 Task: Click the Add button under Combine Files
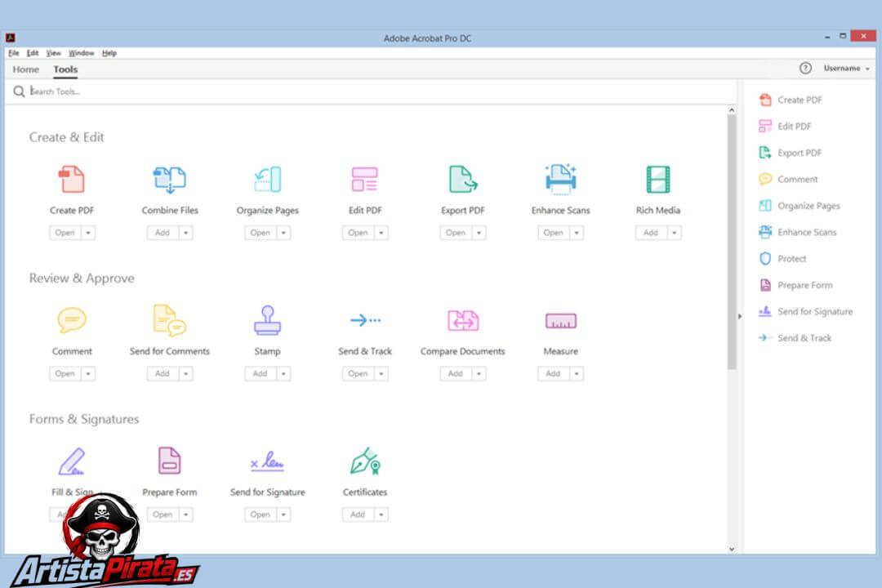163,233
